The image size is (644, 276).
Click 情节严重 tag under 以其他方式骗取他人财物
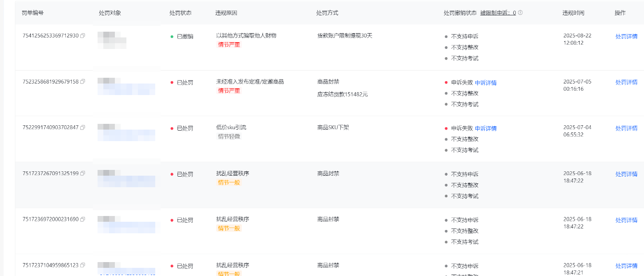pos(229,45)
